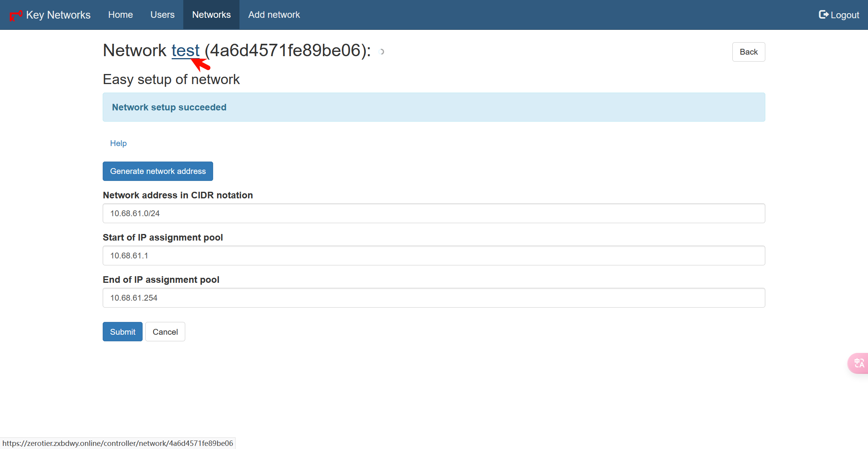This screenshot has width=868, height=449.
Task: Open the Users menu item
Action: 162,15
